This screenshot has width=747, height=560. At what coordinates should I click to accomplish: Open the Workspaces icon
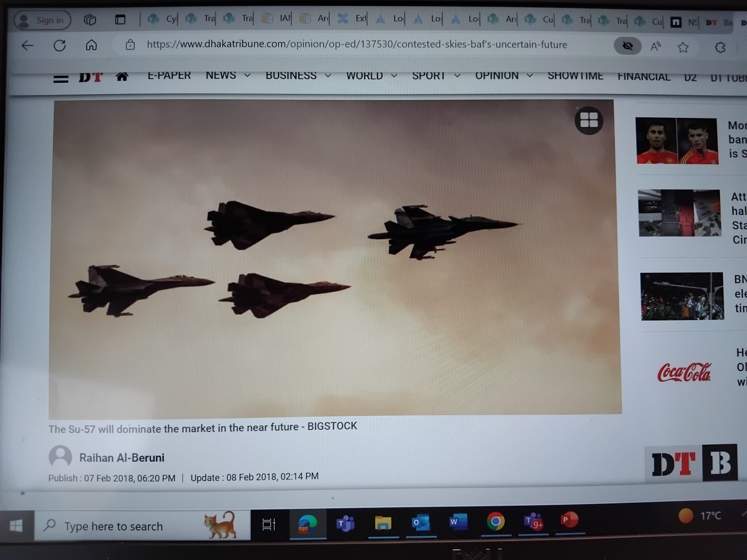[90, 20]
